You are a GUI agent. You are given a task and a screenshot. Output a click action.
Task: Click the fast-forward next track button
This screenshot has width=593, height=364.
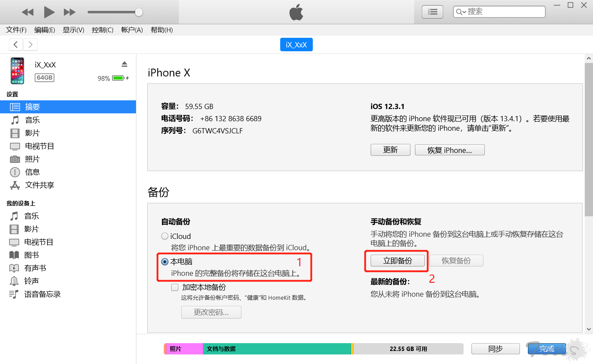[x=70, y=12]
